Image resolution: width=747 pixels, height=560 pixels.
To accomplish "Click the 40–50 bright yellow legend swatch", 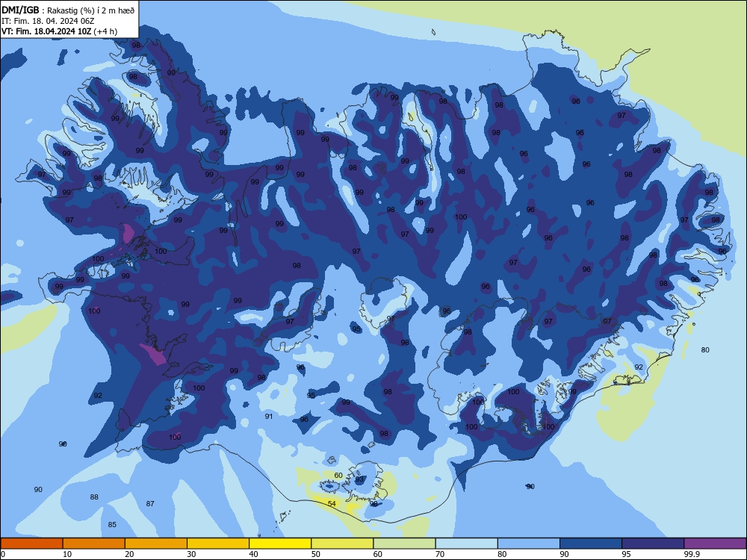I will 280,544.
